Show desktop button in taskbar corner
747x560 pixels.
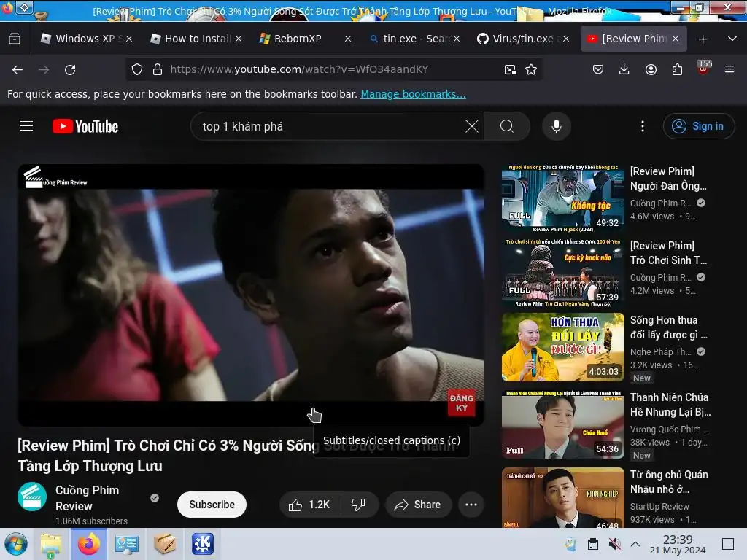[727, 544]
